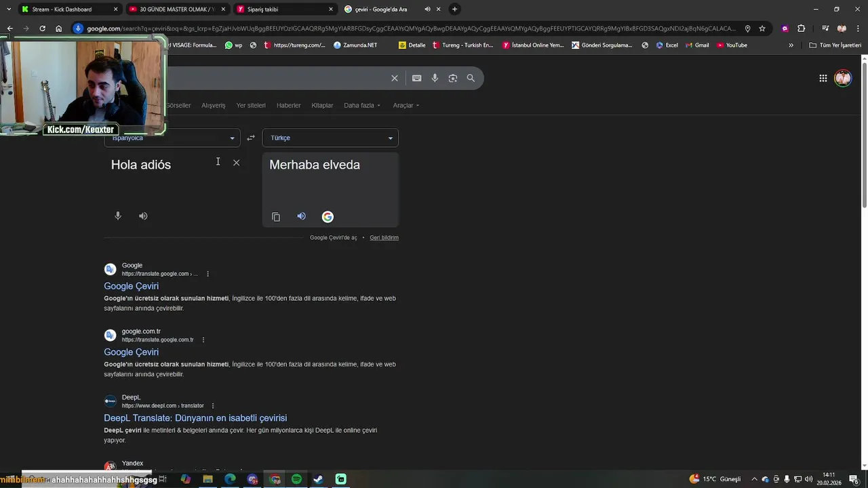Copy the Turkish translation to clipboard

click(276, 217)
